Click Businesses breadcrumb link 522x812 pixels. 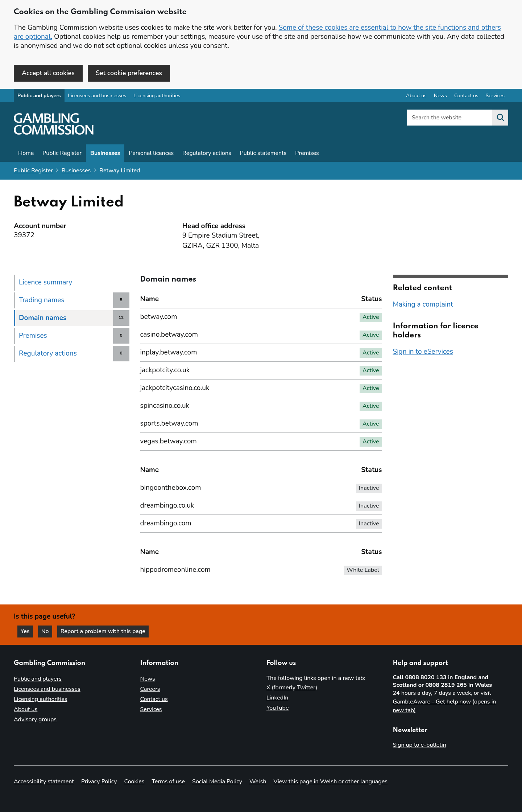[76, 171]
